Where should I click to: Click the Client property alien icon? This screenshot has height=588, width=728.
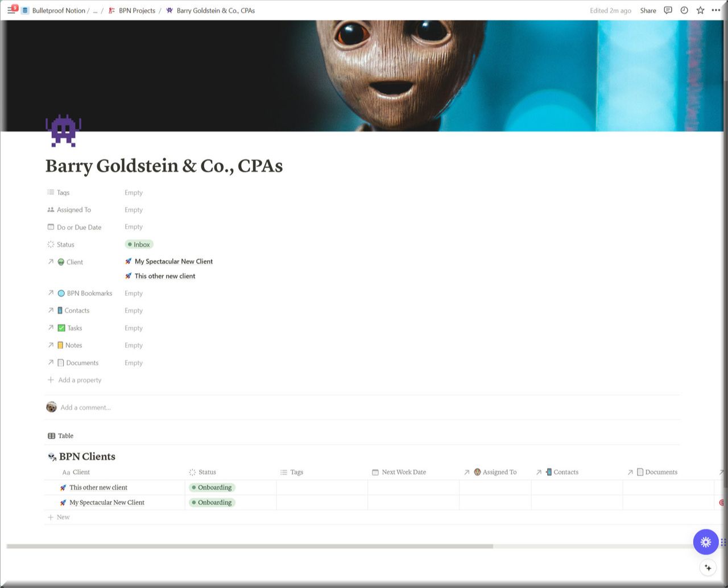coord(61,262)
